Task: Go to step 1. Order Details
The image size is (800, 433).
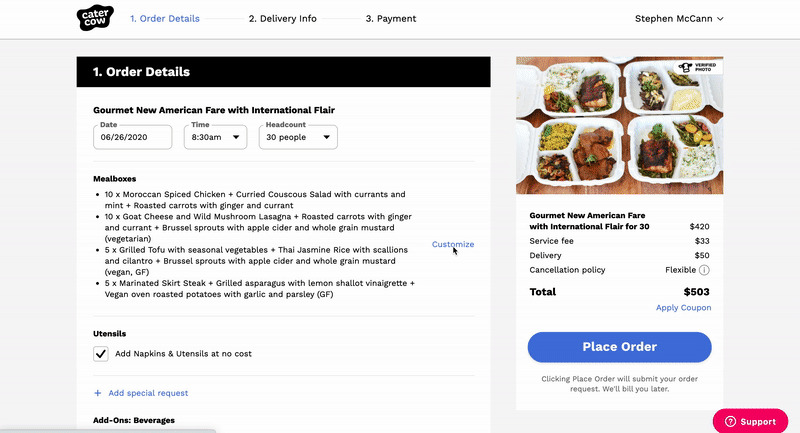Action: coord(164,18)
